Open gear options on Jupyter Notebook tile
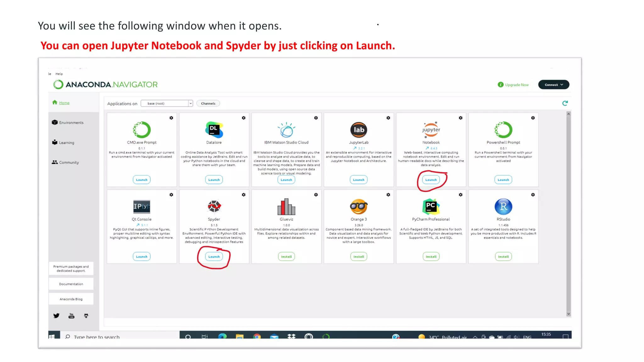Screen dimensions: 644x362 tap(460, 118)
